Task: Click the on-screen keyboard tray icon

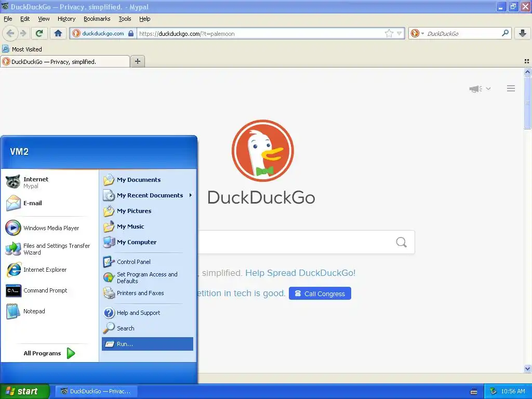Action: (474, 392)
